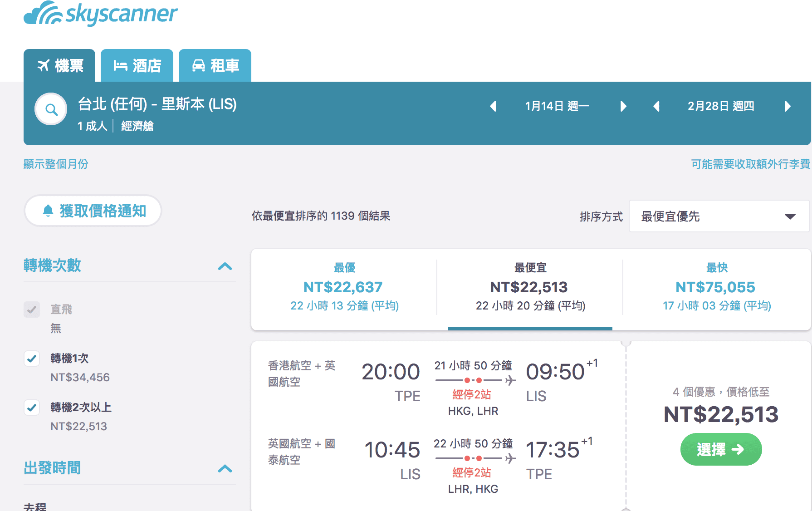Screen dimensions: 812x511
Task: Click the 1月14日 週一 departure date
Action: (x=557, y=106)
